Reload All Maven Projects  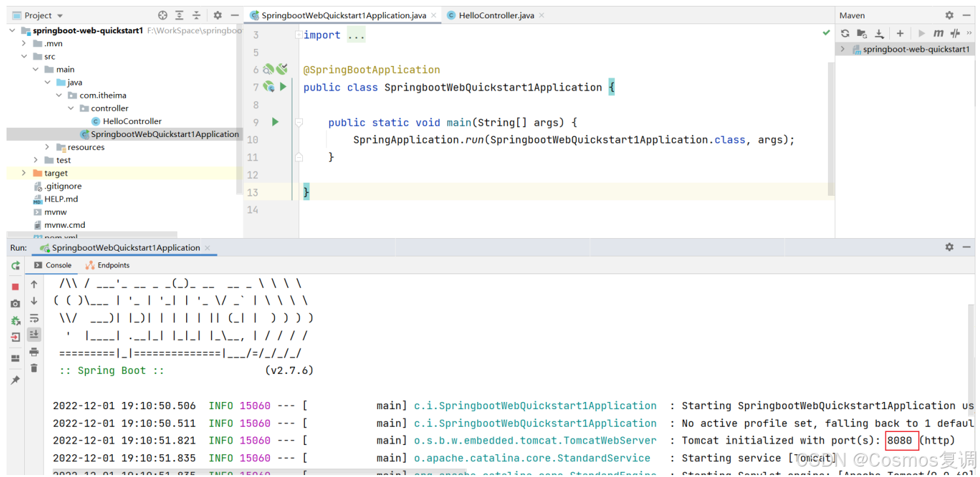(845, 33)
